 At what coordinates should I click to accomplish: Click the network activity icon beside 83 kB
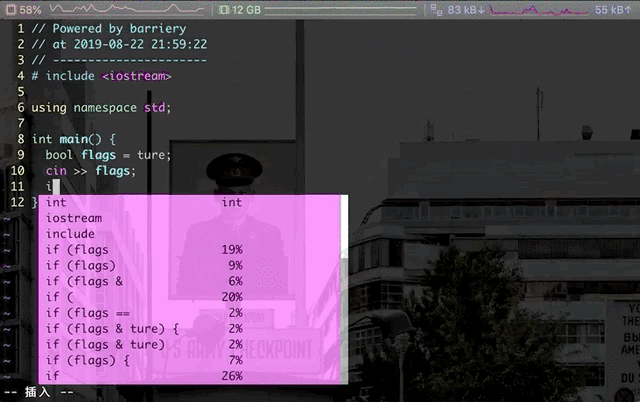click(436, 10)
